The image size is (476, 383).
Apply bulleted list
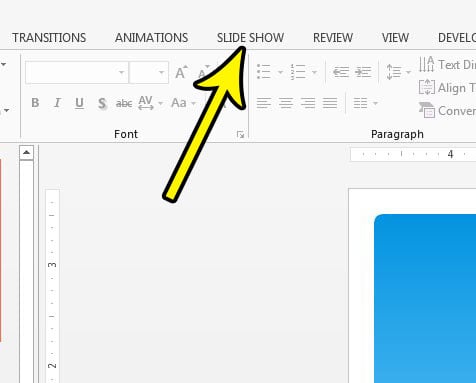pyautogui.click(x=264, y=72)
